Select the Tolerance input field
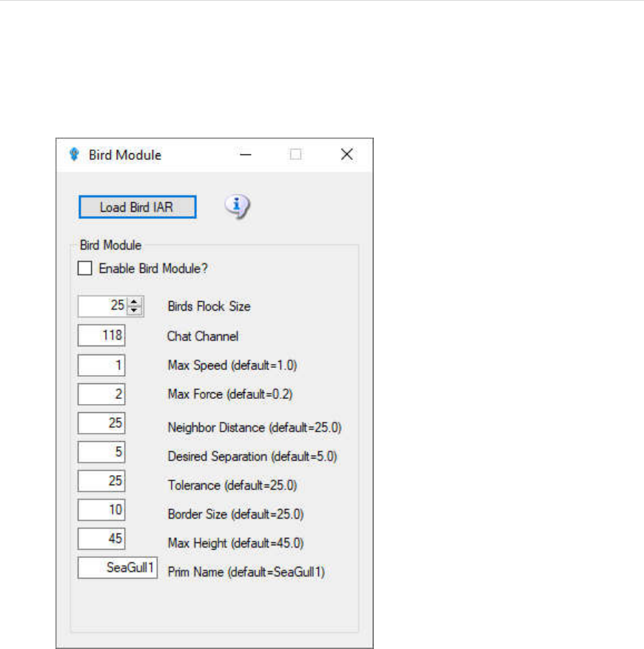Viewport: 644px width, 649px height. [x=101, y=481]
